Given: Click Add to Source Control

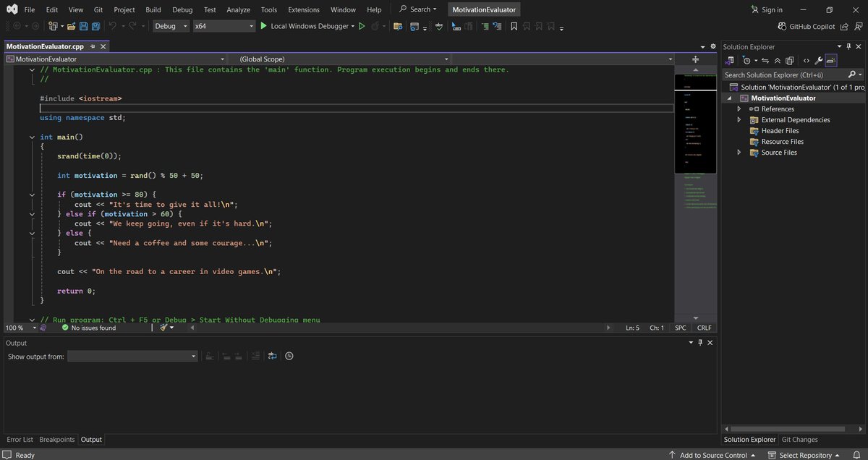Looking at the screenshot, I should [712, 455].
